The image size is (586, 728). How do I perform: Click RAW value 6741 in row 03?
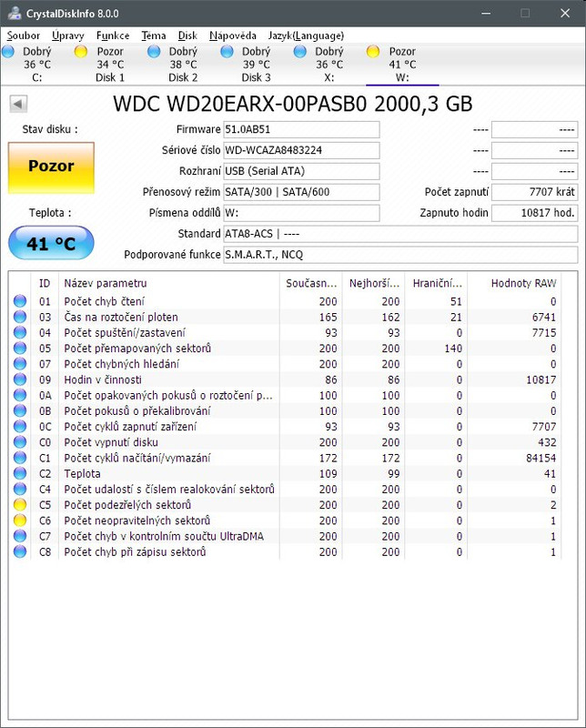pyautogui.click(x=544, y=317)
